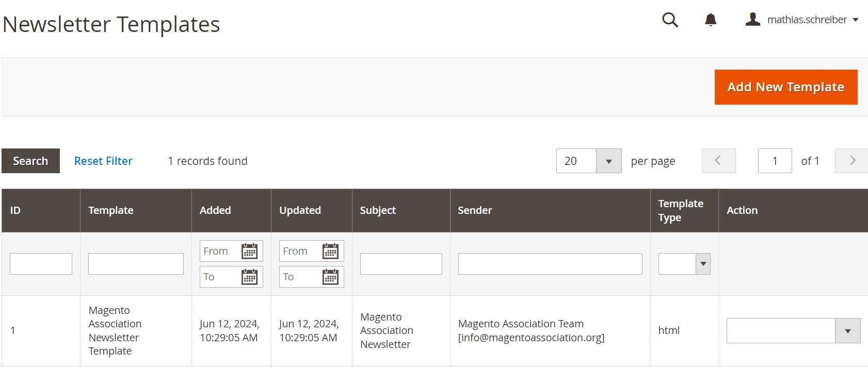Image resolution: width=868 pixels, height=384 pixels.
Task: Expand the per page count dropdown
Action: tap(608, 161)
